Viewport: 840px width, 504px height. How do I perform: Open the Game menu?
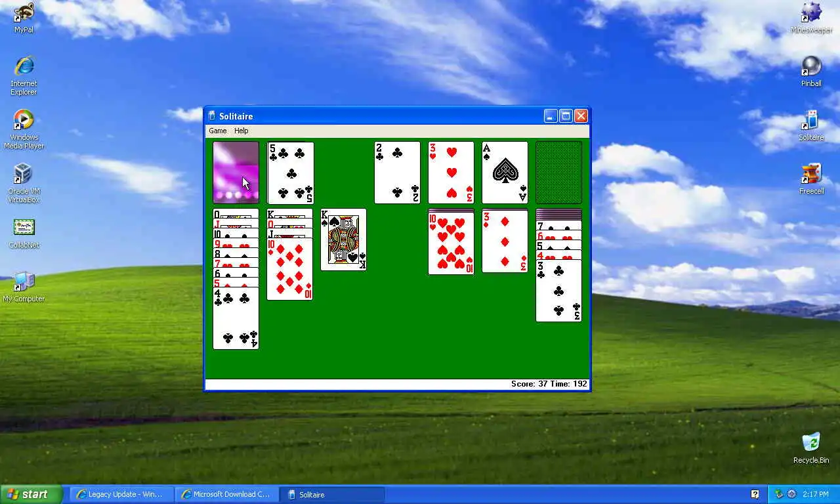point(218,131)
